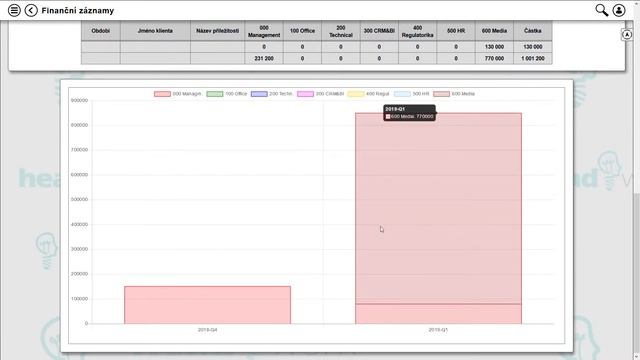The height and width of the screenshot is (360, 640).
Task: Click the 300 CRM&BI column header
Action: [x=379, y=31]
